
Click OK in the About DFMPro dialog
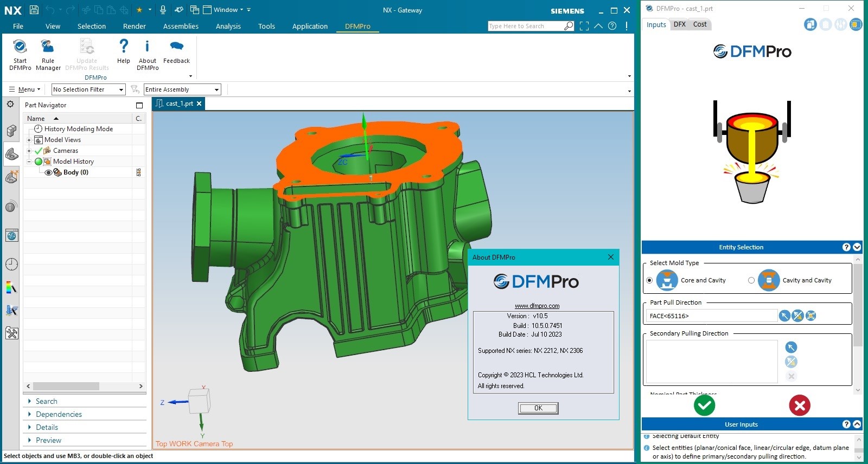coord(538,408)
